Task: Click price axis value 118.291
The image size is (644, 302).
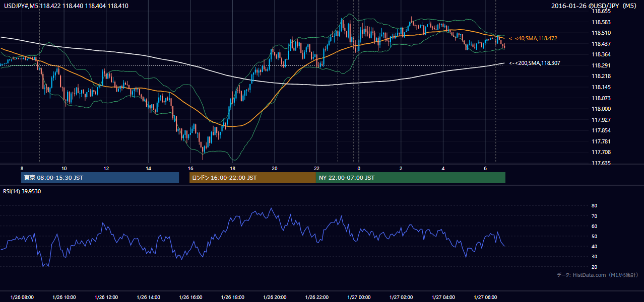Action: pyautogui.click(x=601, y=65)
